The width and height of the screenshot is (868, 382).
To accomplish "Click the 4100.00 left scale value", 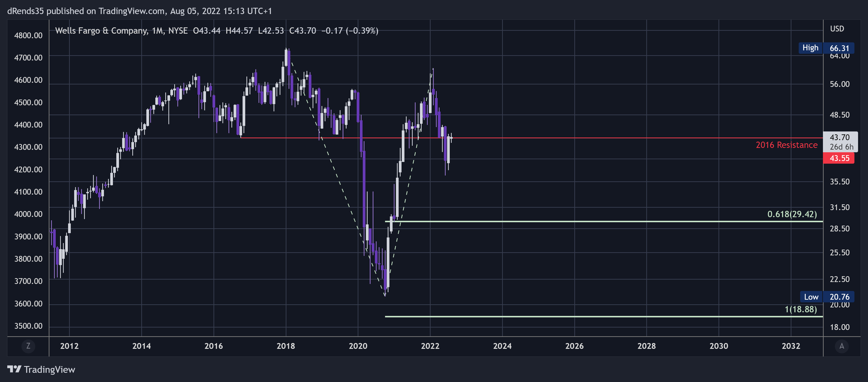I will point(28,191).
